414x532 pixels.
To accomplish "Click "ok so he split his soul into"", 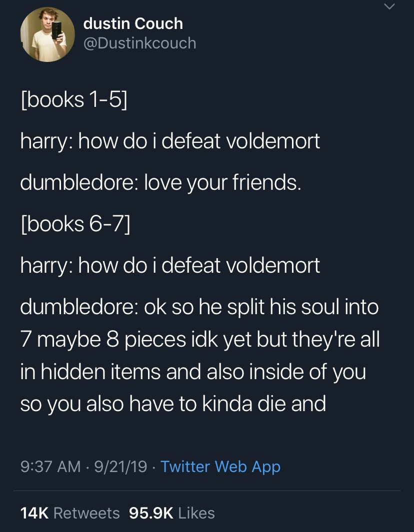I will coord(261,307).
